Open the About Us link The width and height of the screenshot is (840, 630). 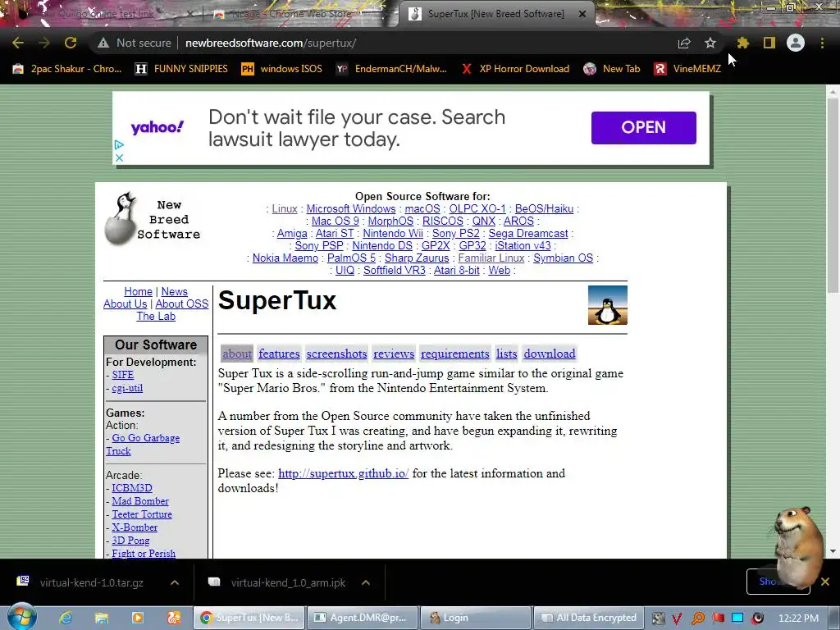pos(125,304)
